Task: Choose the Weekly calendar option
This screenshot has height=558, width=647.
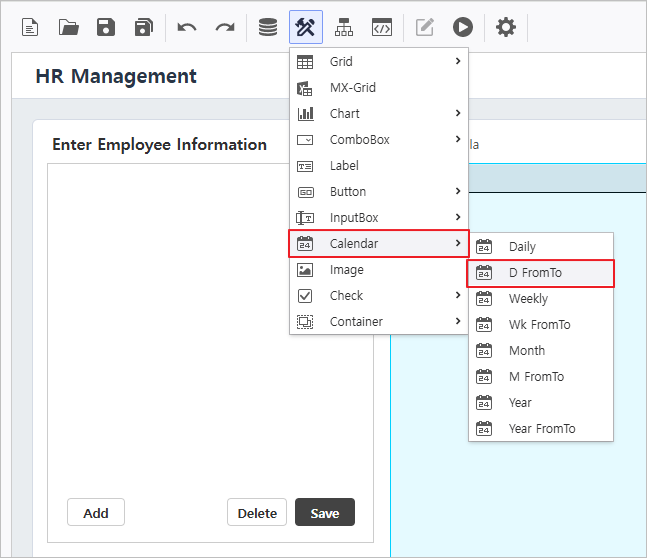Action: tap(540, 299)
